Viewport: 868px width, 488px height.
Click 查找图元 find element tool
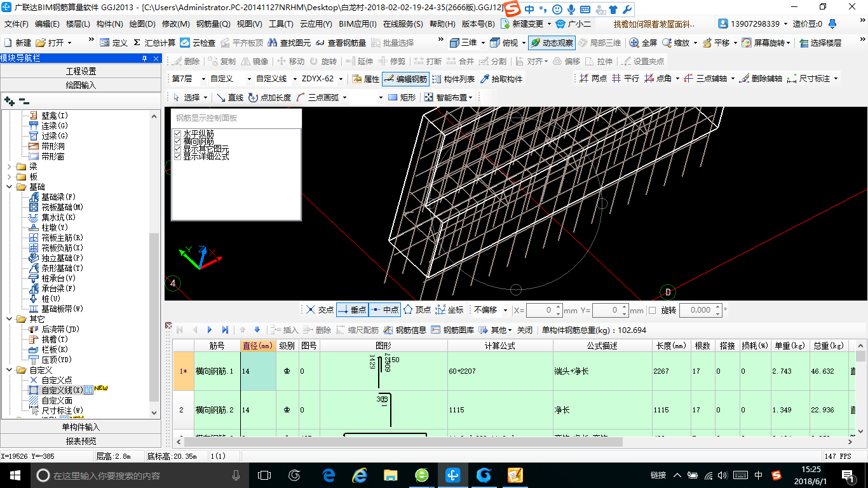pyautogui.click(x=290, y=43)
